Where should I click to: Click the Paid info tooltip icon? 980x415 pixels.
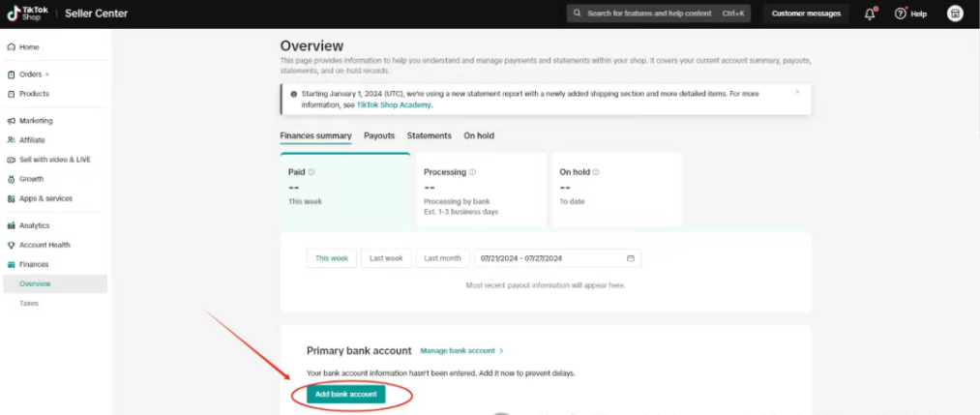[x=312, y=172]
